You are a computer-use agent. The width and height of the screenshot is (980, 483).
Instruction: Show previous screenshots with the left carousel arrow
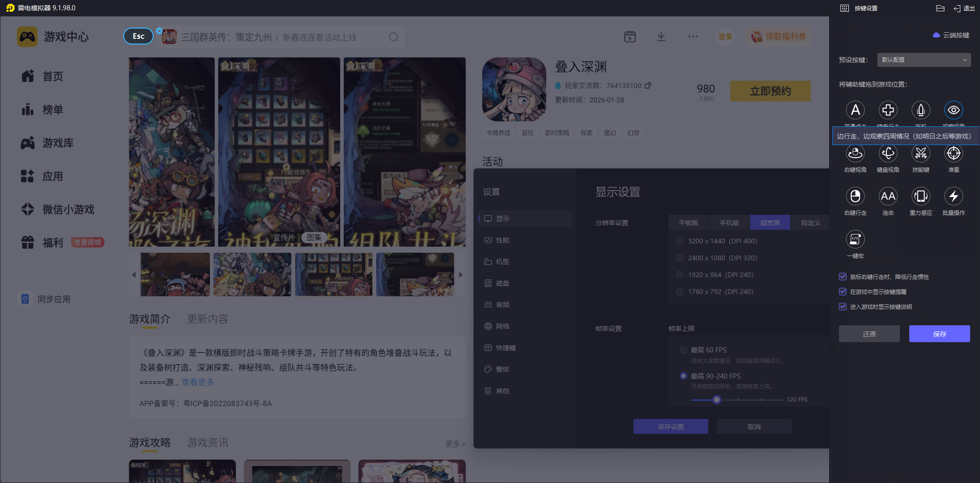(x=134, y=275)
